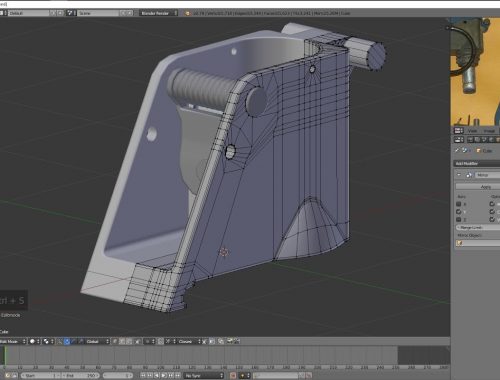Add new screen layout next to Default

coord(53,13)
